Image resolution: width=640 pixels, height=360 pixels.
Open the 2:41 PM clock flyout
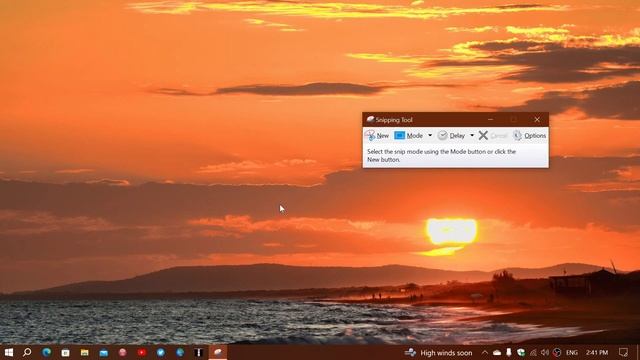(597, 352)
